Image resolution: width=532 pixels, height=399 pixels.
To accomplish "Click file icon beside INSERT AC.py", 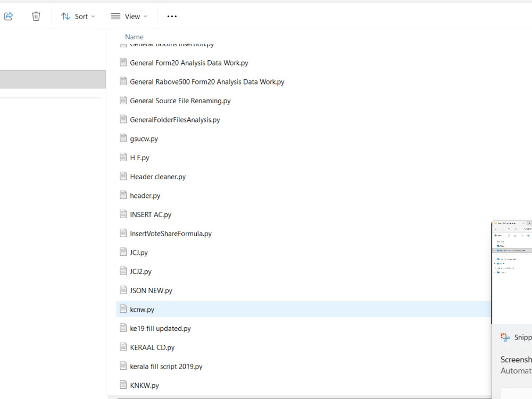I will (123, 214).
